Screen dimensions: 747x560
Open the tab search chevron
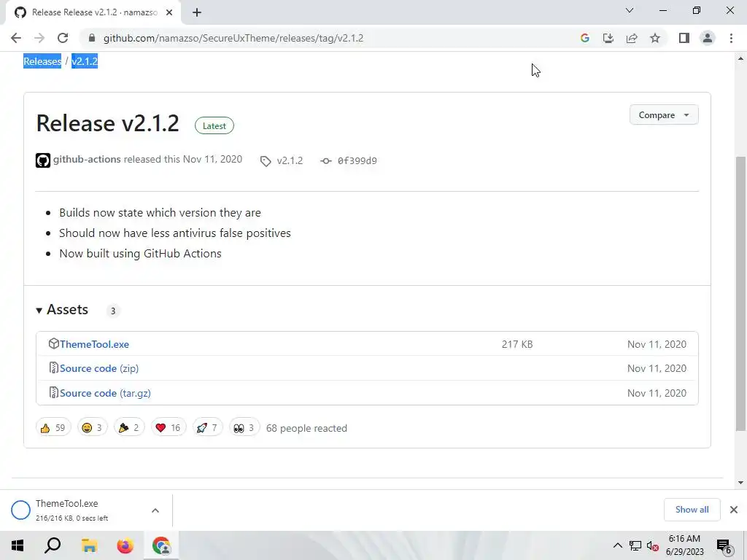tap(630, 10)
